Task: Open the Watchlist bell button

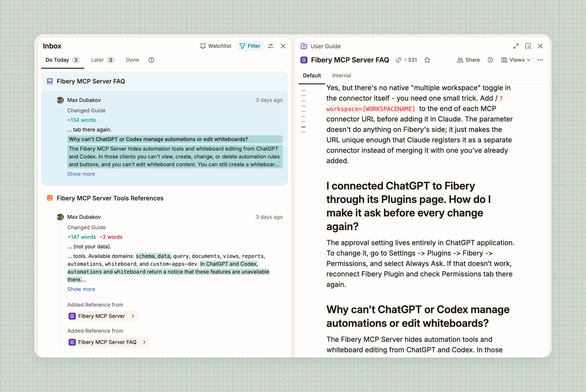Action: [x=215, y=46]
